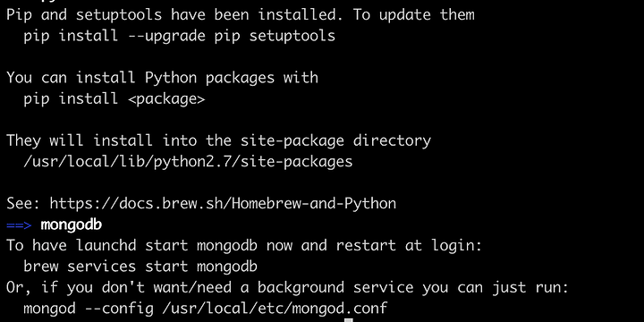Click the <package> placeholder text
644x322 pixels.
(x=166, y=99)
